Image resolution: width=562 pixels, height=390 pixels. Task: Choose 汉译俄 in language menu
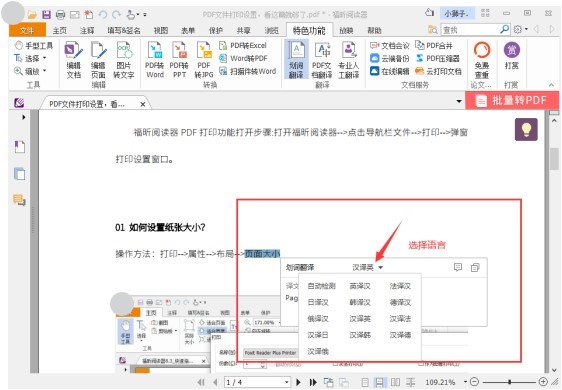tap(318, 351)
